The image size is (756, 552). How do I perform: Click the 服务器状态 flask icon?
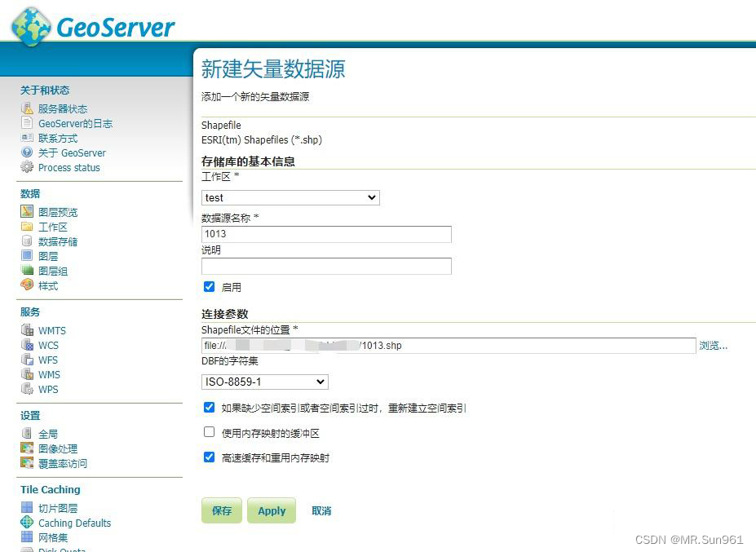pos(26,108)
